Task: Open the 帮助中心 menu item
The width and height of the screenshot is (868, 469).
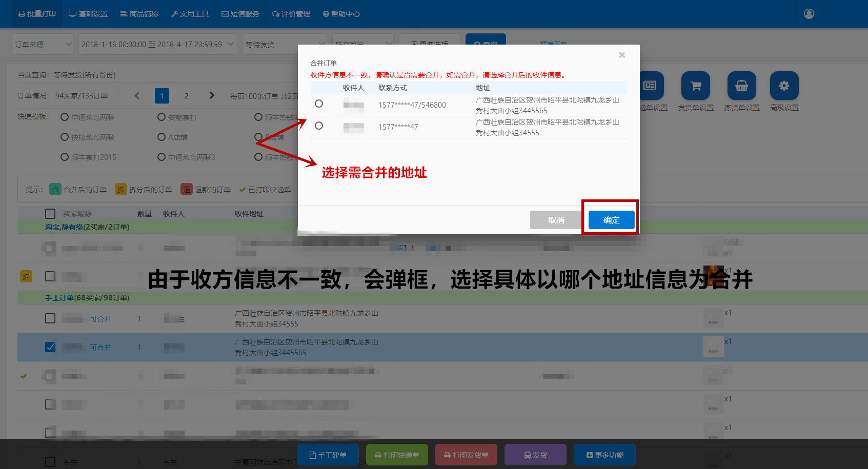Action: click(341, 14)
